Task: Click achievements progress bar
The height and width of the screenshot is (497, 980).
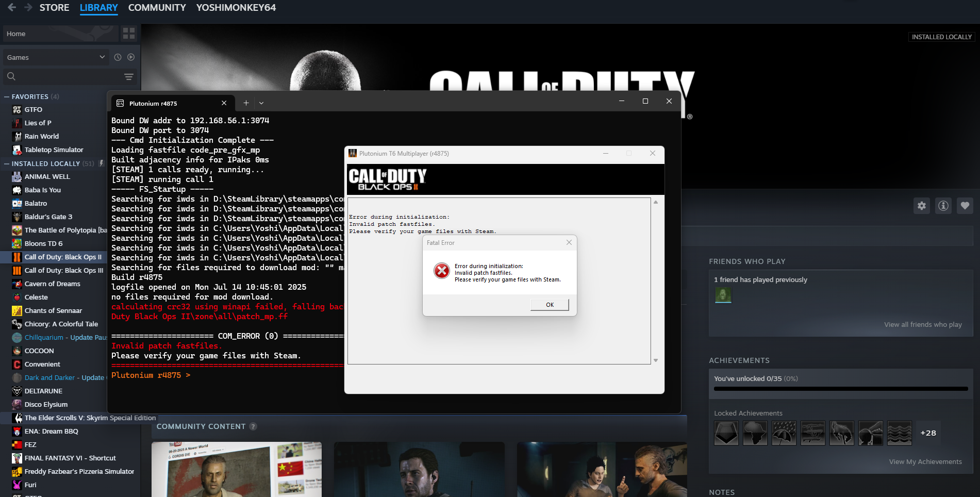Action: (841, 389)
